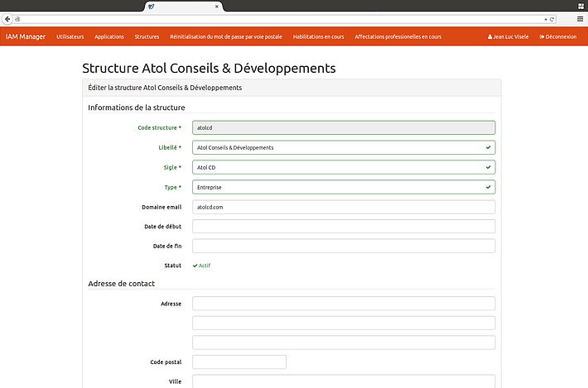Open the Structures menu
The height and width of the screenshot is (388, 588).
pos(147,36)
